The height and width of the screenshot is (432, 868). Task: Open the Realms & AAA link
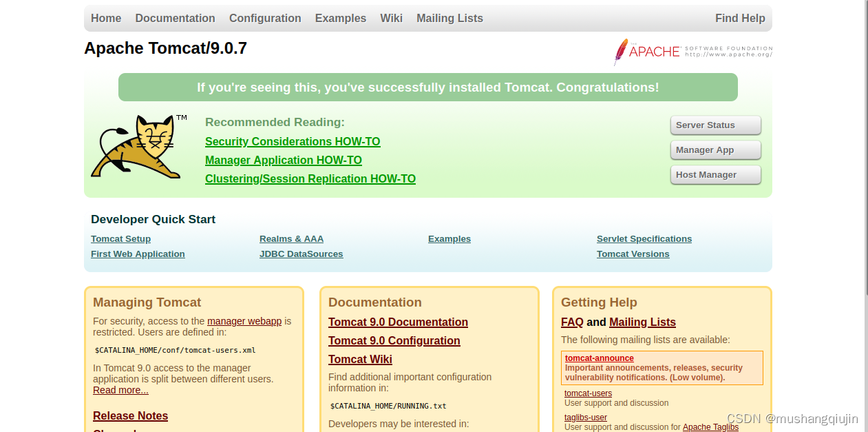click(291, 239)
